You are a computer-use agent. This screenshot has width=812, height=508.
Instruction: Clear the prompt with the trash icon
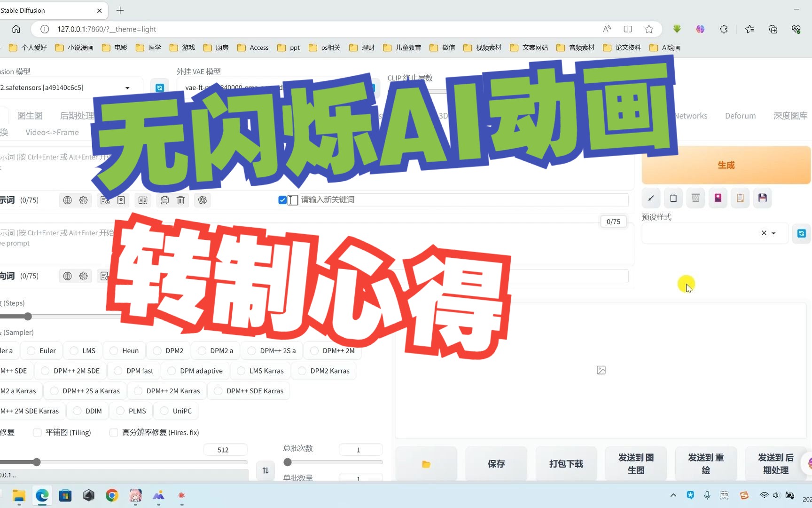pyautogui.click(x=180, y=200)
